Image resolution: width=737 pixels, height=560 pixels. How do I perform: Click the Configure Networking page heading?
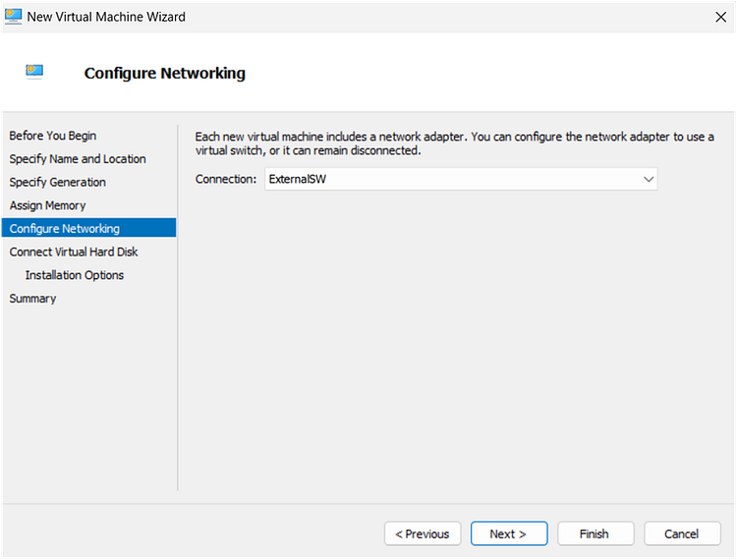(164, 74)
